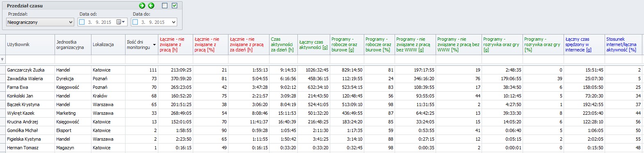
Task: Select the Herman Tomasz row
Action: [322, 148]
